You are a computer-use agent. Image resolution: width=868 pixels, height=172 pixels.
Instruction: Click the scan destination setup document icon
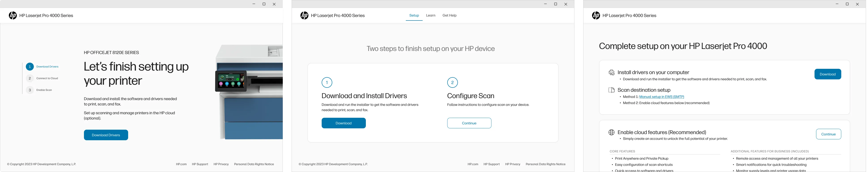(612, 90)
